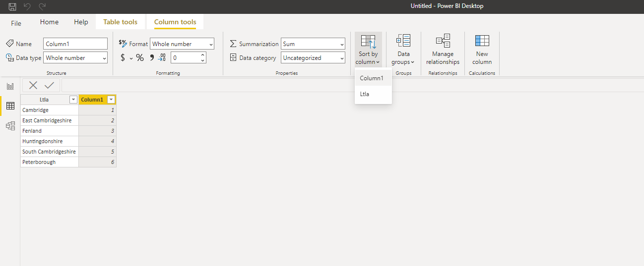Viewport: 644px width, 266px height.
Task: Switch to the Home tab
Action: [x=49, y=22]
